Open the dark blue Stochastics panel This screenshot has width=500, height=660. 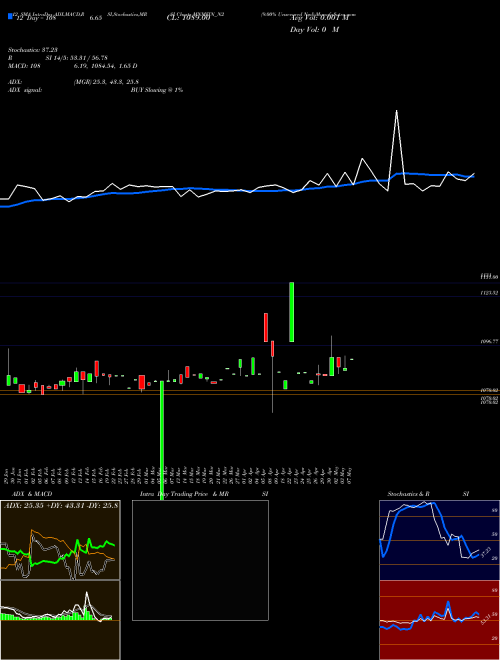point(439,540)
